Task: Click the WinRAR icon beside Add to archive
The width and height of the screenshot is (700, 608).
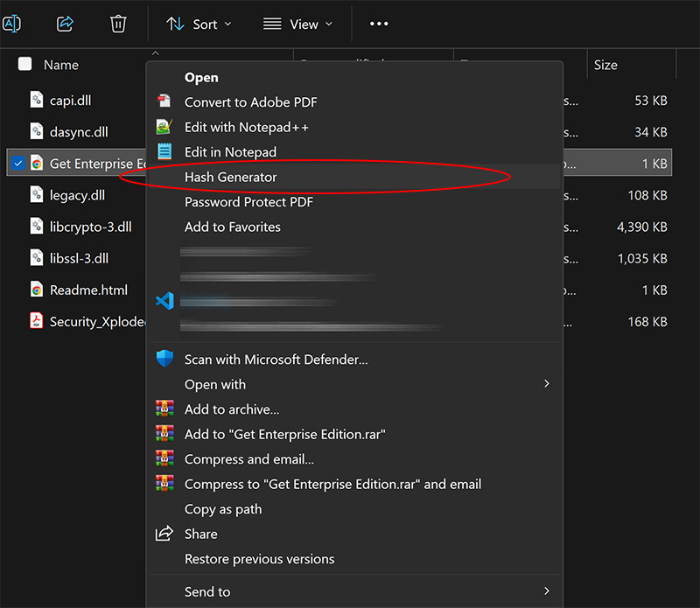Action: (164, 409)
